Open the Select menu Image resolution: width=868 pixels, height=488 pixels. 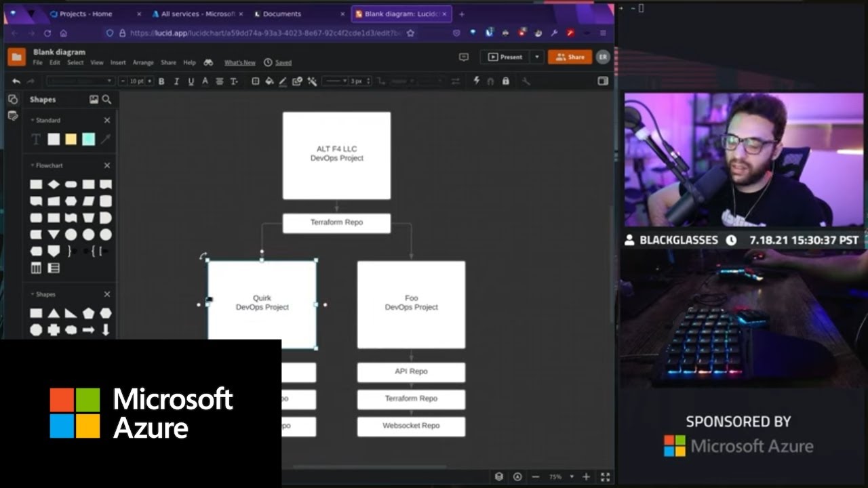pos(75,62)
